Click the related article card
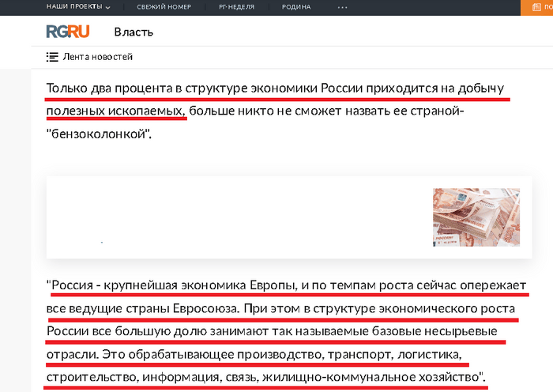 coord(237,217)
